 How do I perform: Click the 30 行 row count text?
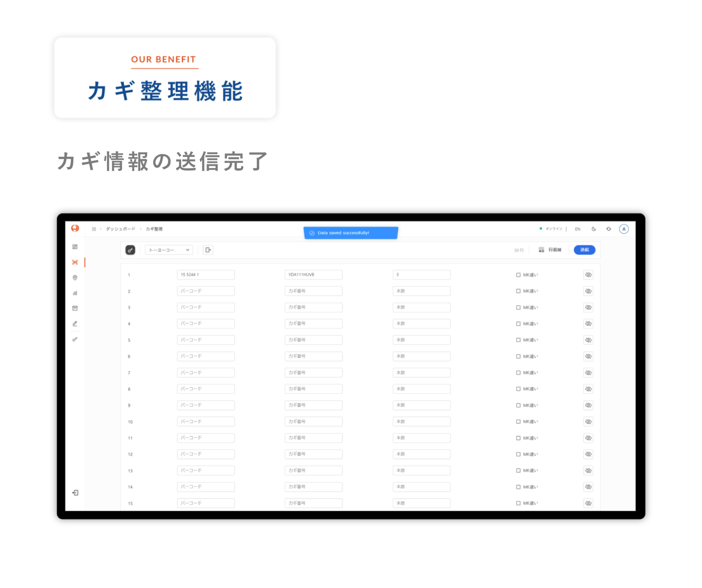(x=519, y=250)
